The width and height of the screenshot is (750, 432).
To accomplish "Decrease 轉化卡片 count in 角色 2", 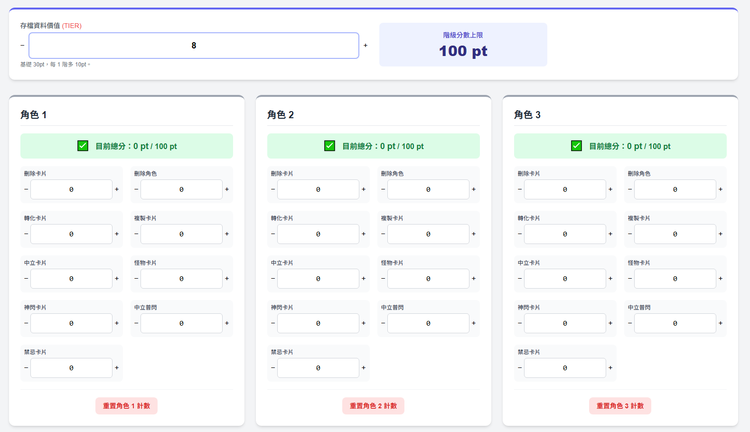I will (273, 234).
